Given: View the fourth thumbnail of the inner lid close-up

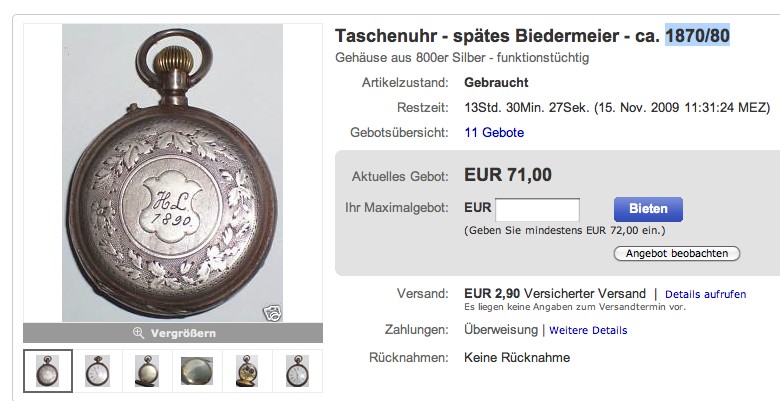Looking at the screenshot, I should click(x=197, y=371).
